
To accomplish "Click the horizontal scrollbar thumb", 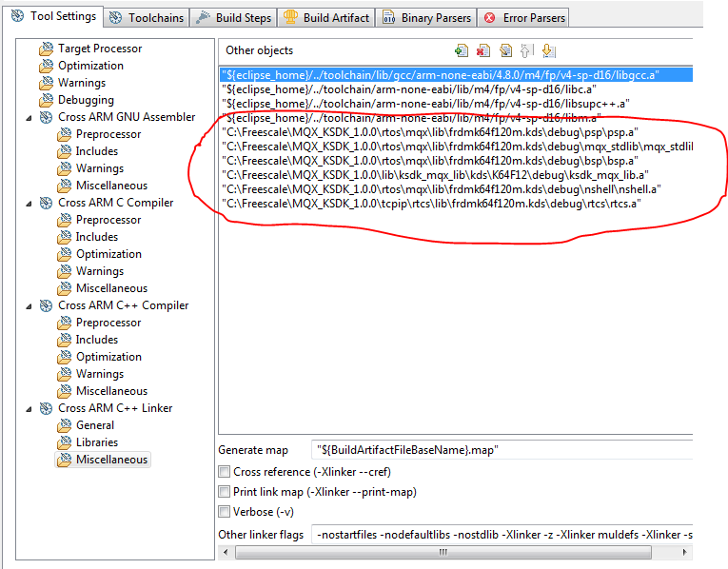I will pyautogui.click(x=443, y=552).
